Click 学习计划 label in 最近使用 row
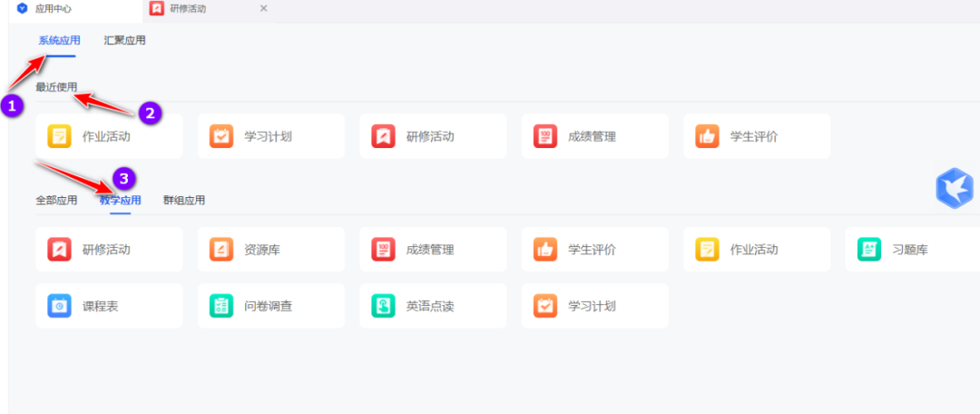This screenshot has height=414, width=980. pos(268,136)
